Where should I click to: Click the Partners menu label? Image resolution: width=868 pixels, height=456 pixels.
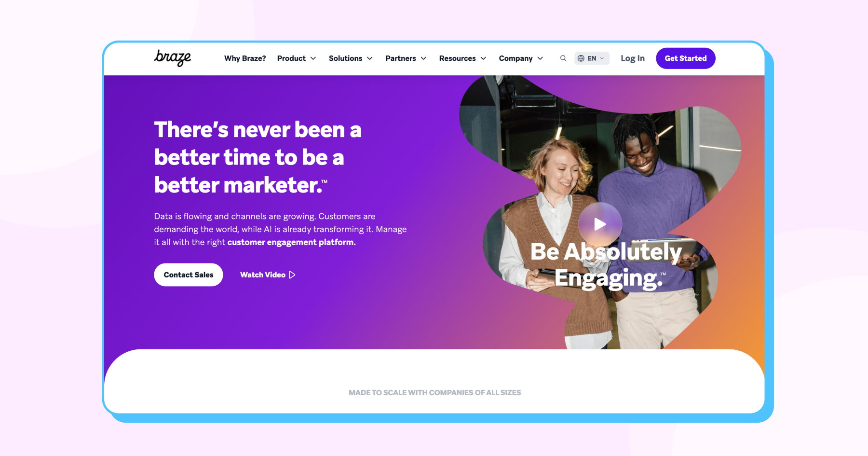tap(401, 58)
